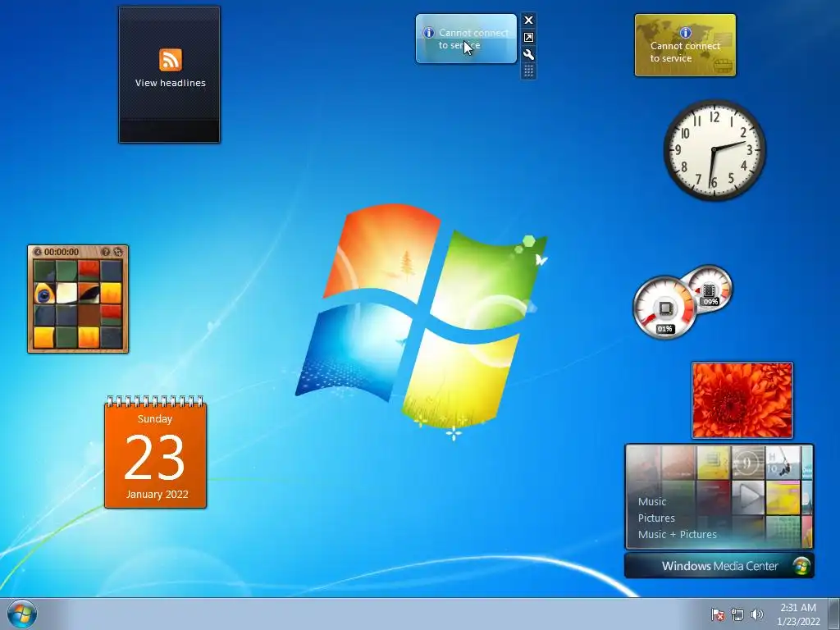
Task: Open the Windows Start menu orb
Action: click(x=22, y=614)
